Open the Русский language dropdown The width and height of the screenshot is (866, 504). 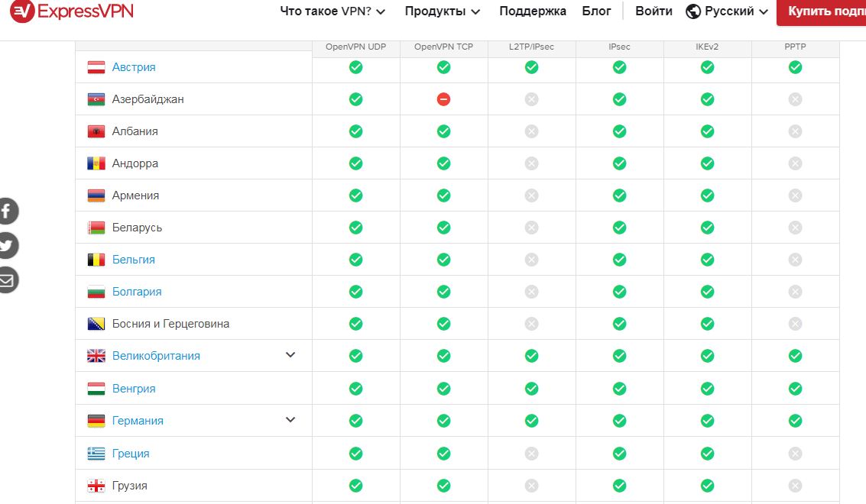[735, 11]
